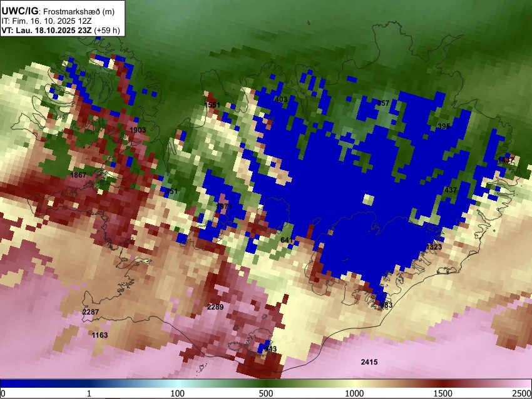
Task: Click the map value 1551
Action: click(x=212, y=104)
